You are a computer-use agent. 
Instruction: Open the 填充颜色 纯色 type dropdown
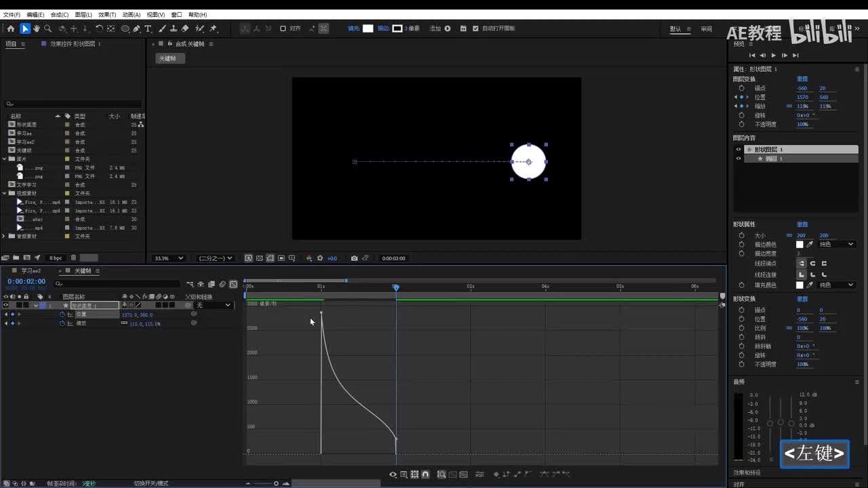pyautogui.click(x=836, y=285)
